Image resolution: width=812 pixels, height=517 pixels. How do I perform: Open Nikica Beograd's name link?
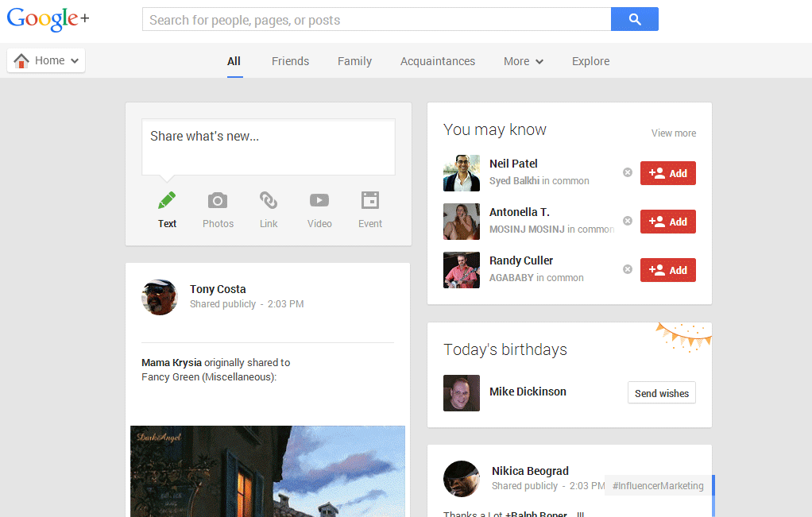[530, 471]
